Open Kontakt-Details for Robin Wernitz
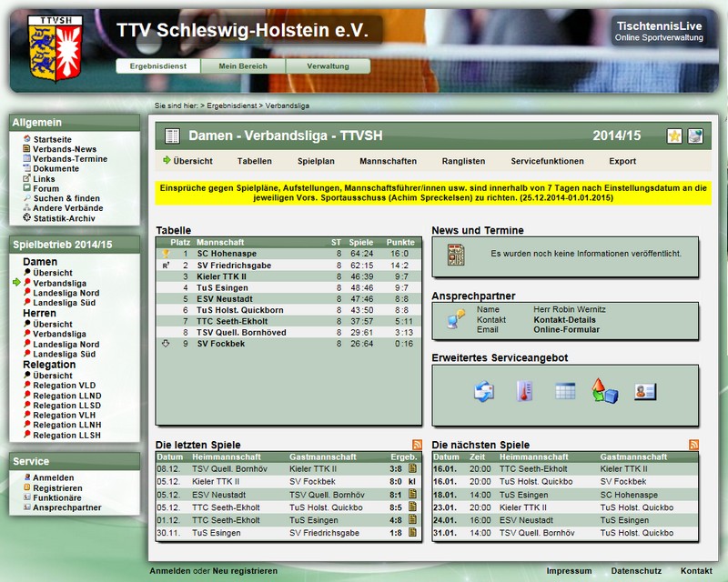728x582 pixels. pos(564,320)
